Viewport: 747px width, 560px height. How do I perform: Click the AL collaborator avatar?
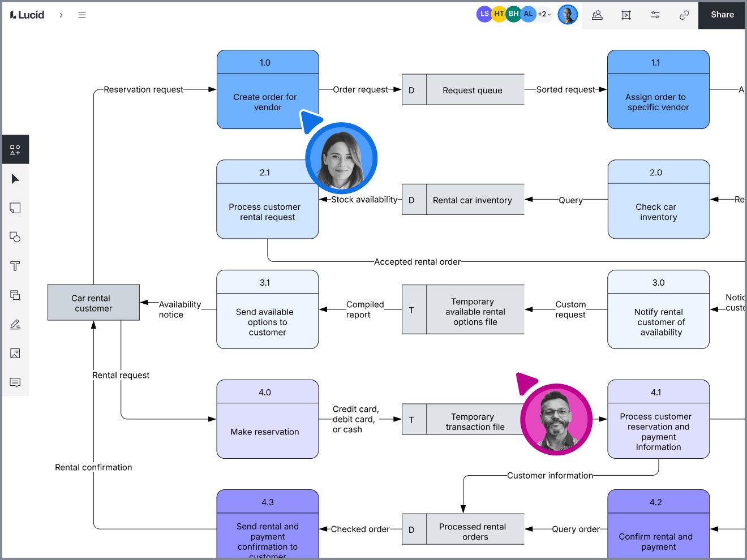(x=528, y=14)
